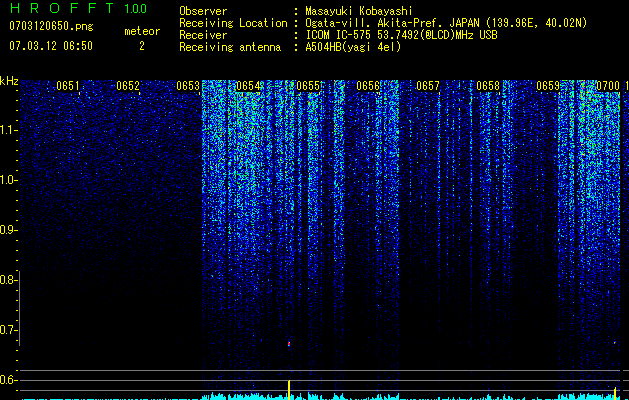The image size is (629, 400).
Task: Click the Observer field label
Action: point(203,11)
